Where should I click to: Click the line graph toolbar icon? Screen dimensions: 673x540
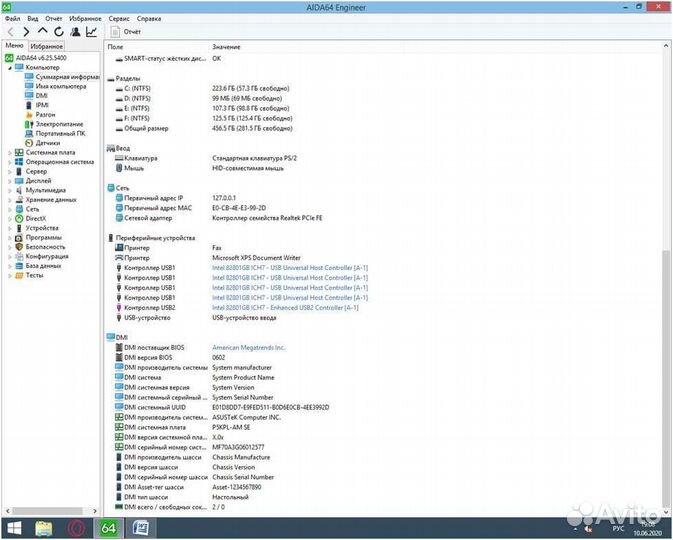point(92,32)
